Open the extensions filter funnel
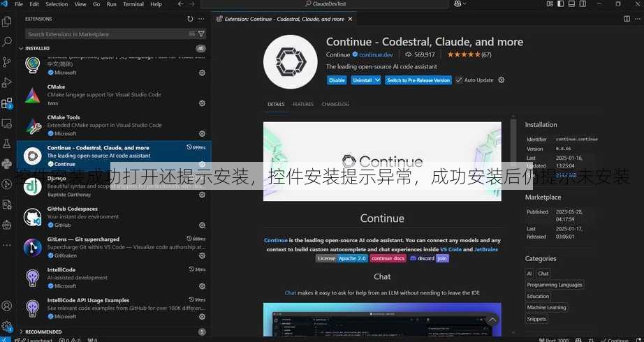644x342 pixels. [x=201, y=34]
